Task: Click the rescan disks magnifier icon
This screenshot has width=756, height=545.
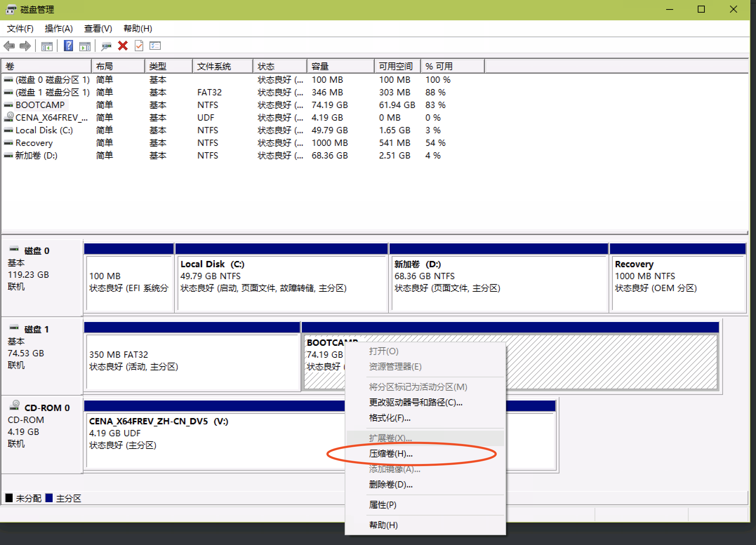Action: click(x=106, y=46)
